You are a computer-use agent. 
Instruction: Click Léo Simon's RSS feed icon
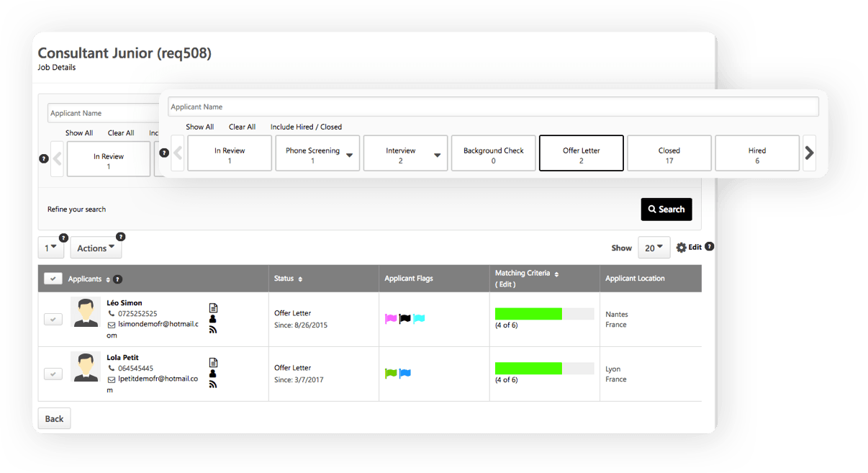coord(213,330)
